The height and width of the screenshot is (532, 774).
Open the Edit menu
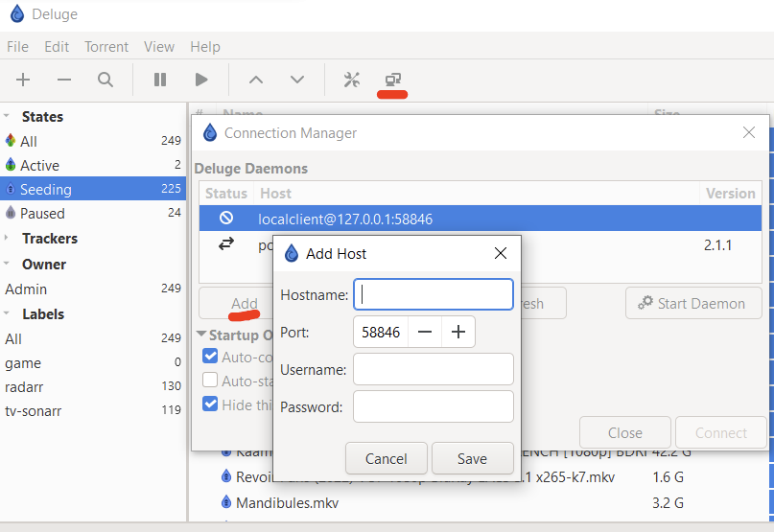pyautogui.click(x=57, y=46)
